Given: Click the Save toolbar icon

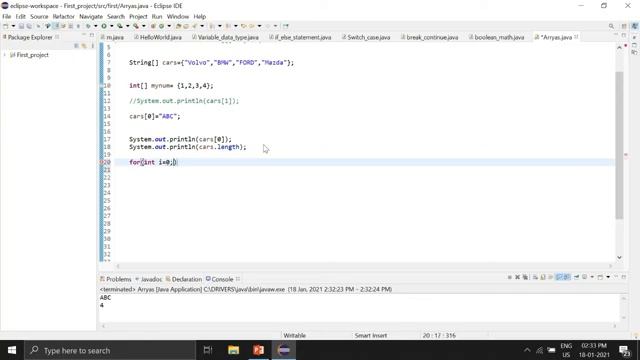Looking at the screenshot, I should click(x=21, y=26).
